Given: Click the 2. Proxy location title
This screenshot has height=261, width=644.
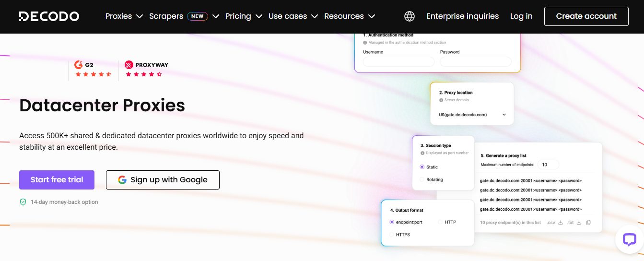Looking at the screenshot, I should (x=456, y=93).
